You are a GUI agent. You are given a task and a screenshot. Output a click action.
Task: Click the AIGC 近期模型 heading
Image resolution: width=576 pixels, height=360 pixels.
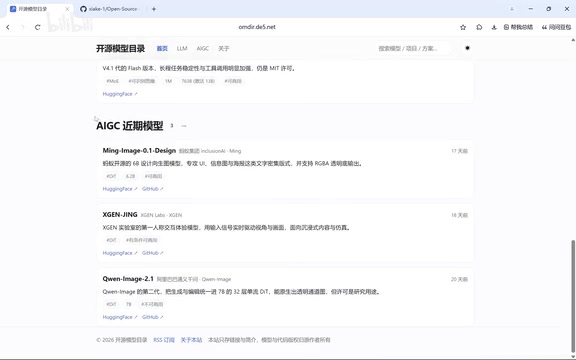pos(130,126)
